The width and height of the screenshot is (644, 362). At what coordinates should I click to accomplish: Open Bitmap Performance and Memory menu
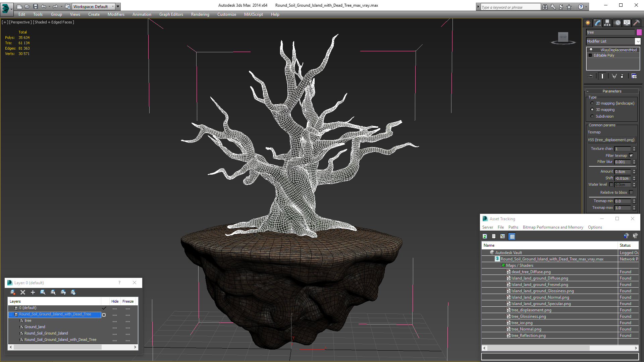click(x=553, y=227)
